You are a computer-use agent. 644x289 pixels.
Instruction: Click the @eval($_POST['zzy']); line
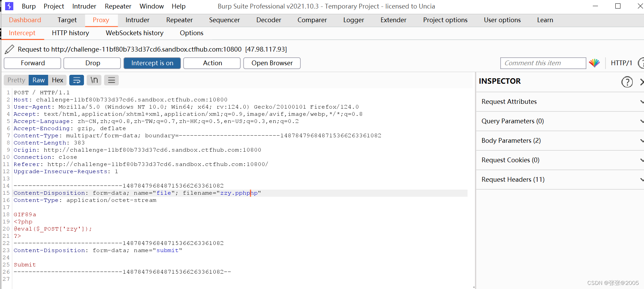pos(53,229)
